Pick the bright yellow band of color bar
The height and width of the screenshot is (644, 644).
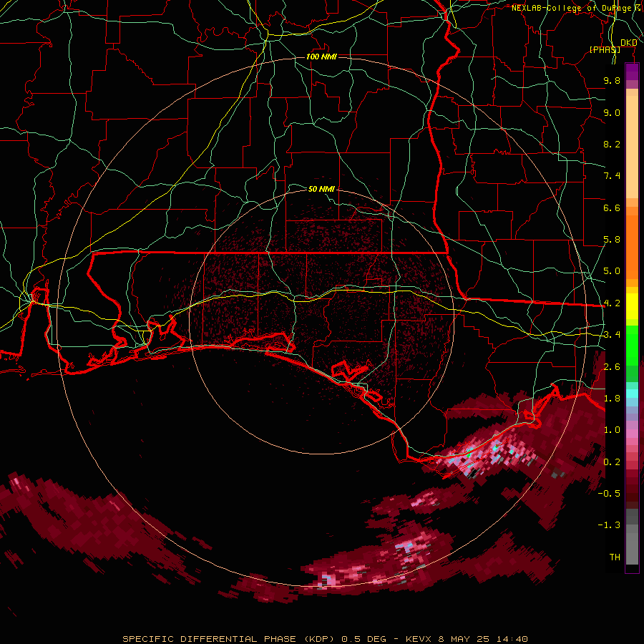coord(632,306)
